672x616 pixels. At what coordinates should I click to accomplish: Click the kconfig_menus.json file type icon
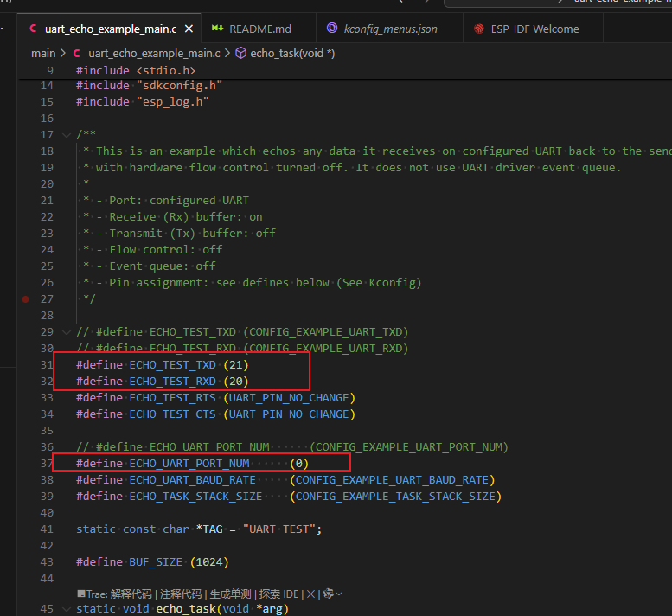[x=332, y=29]
